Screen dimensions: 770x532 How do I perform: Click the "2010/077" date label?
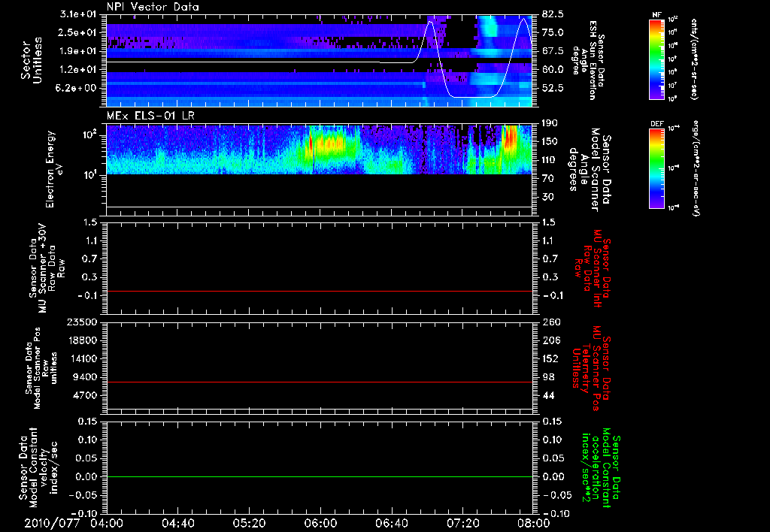click(x=52, y=523)
